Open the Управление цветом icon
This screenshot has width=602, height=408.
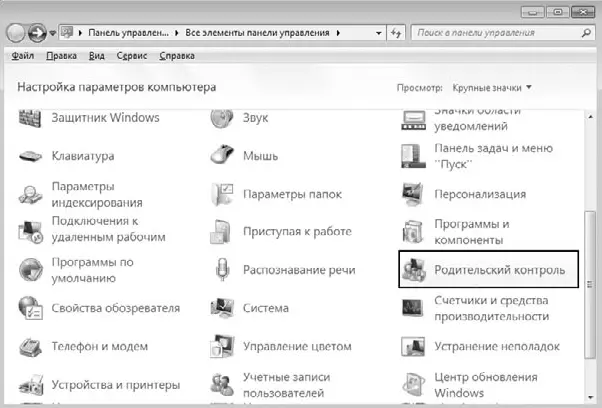[x=222, y=346]
